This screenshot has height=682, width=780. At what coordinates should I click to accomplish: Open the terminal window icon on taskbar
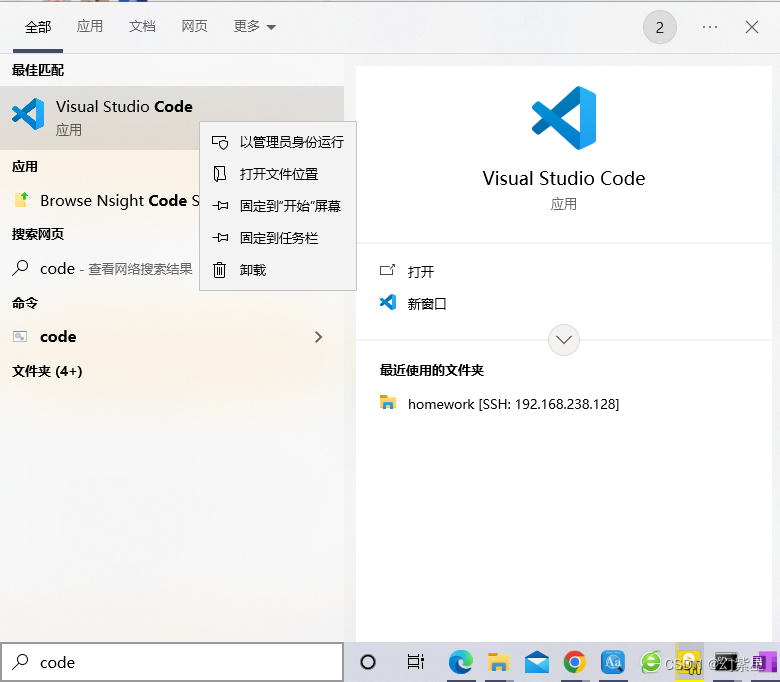point(726,662)
